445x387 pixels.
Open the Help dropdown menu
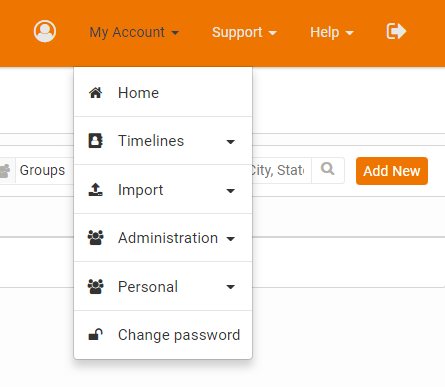[332, 32]
